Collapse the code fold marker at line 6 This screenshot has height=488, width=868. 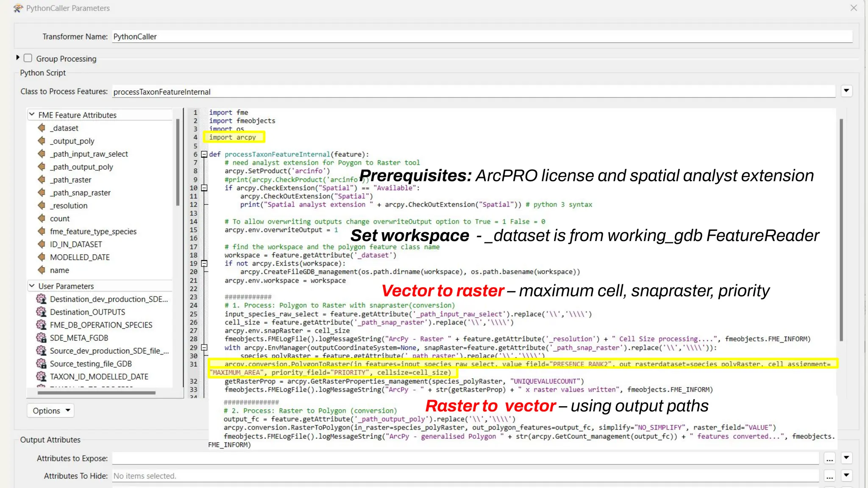tap(204, 154)
